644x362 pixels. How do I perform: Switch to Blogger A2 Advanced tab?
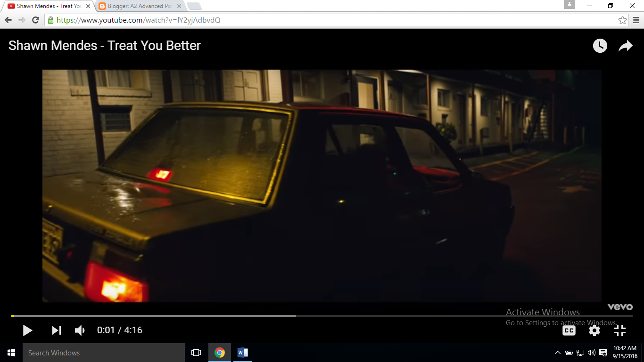tap(140, 6)
